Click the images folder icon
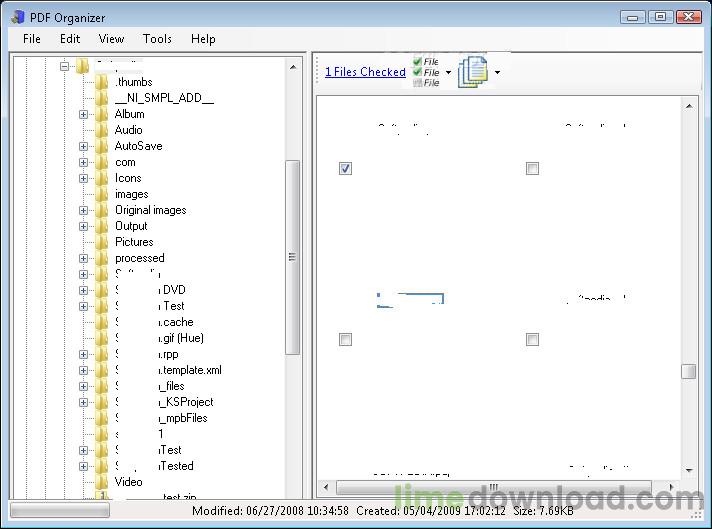Screen dimensions: 712x529 (102, 194)
